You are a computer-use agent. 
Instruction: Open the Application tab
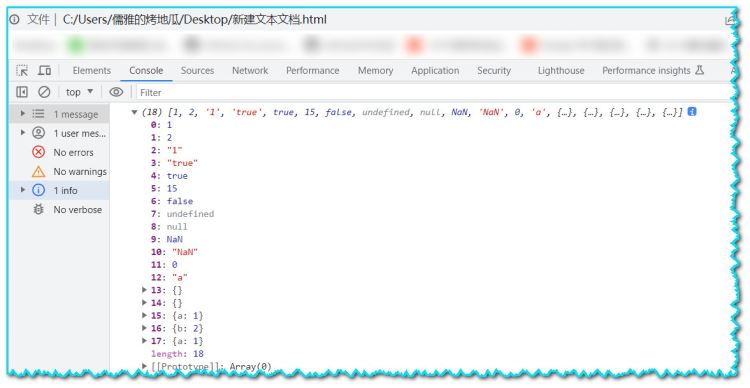pos(435,70)
